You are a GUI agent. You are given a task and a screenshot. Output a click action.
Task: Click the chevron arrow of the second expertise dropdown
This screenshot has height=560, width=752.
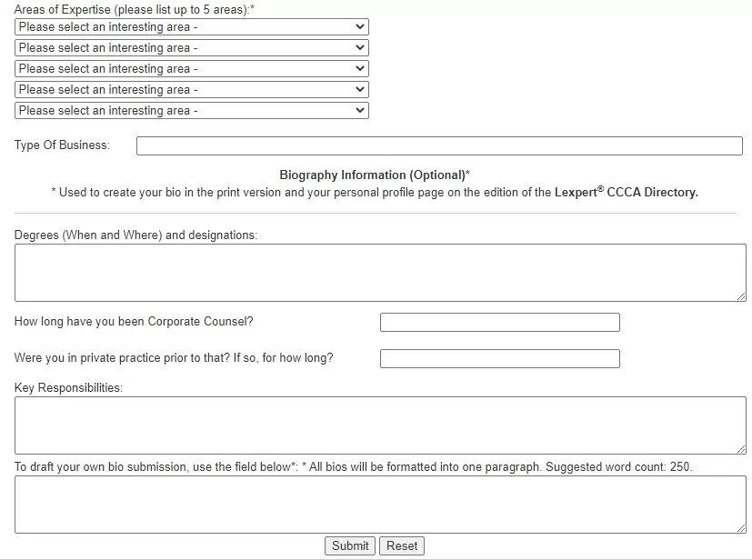(360, 47)
